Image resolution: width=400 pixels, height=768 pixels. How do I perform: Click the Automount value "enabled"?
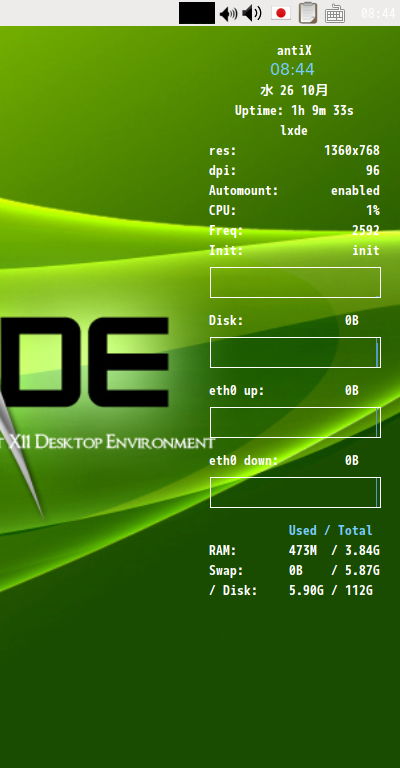pyautogui.click(x=355, y=191)
